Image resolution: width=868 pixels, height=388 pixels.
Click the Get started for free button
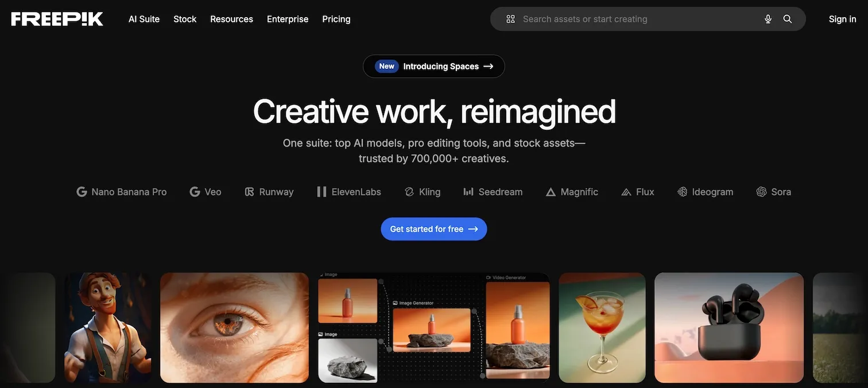[x=433, y=228]
